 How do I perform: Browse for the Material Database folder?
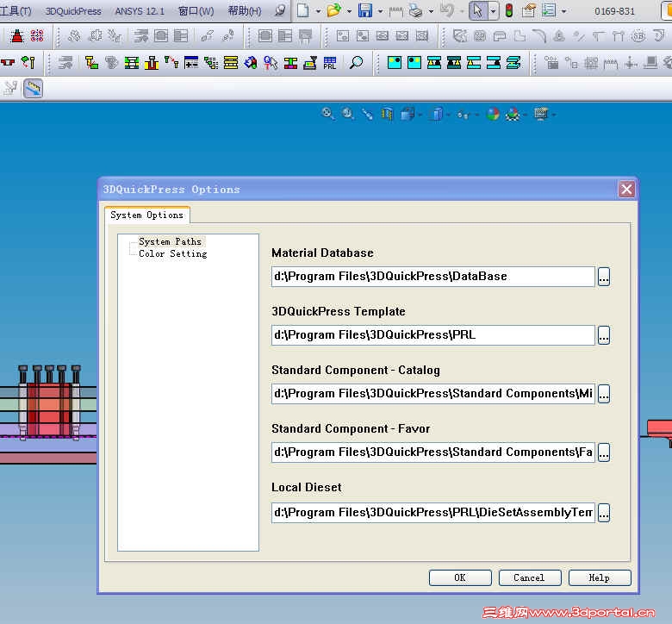(x=604, y=277)
